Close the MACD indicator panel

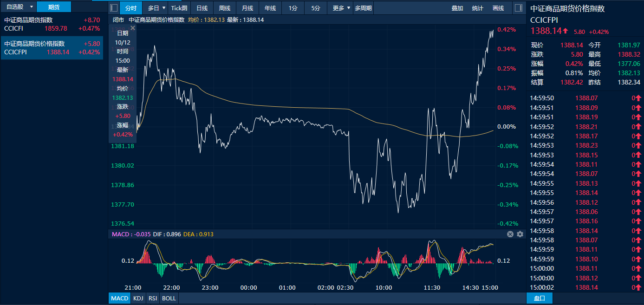click(x=510, y=234)
